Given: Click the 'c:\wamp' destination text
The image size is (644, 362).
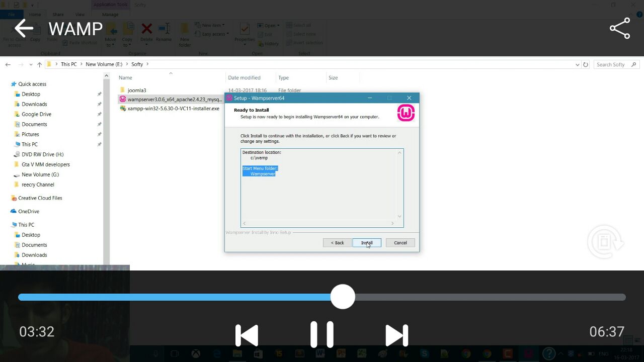Looking at the screenshot, I should tap(259, 158).
